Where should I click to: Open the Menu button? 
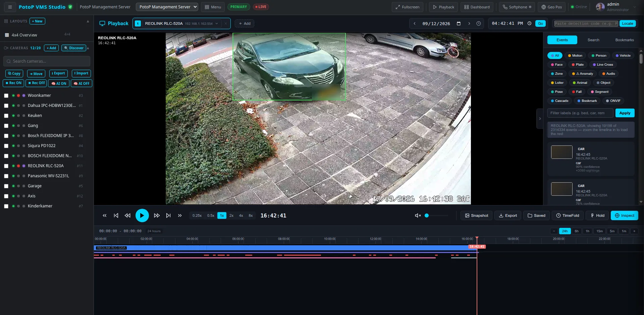point(213,7)
